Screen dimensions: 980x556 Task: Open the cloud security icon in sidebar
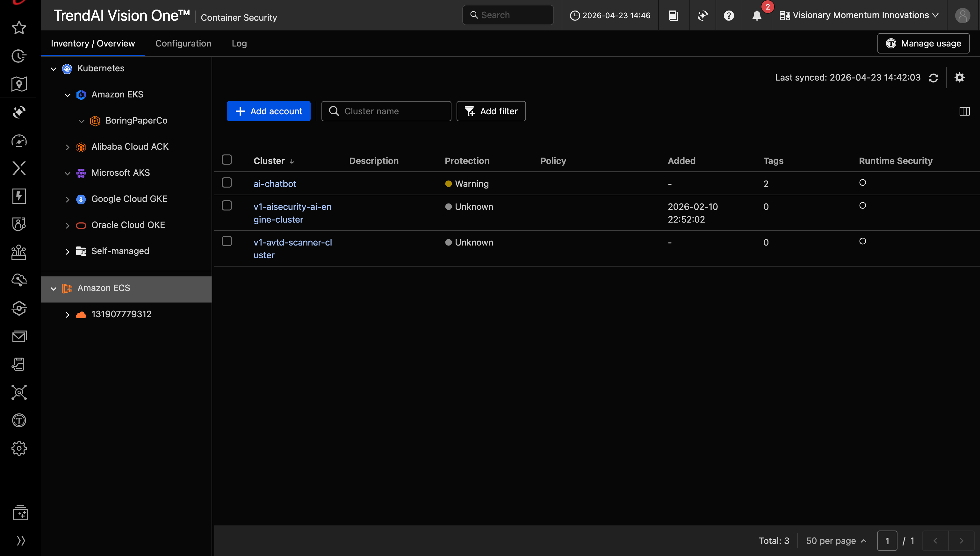[x=19, y=280]
